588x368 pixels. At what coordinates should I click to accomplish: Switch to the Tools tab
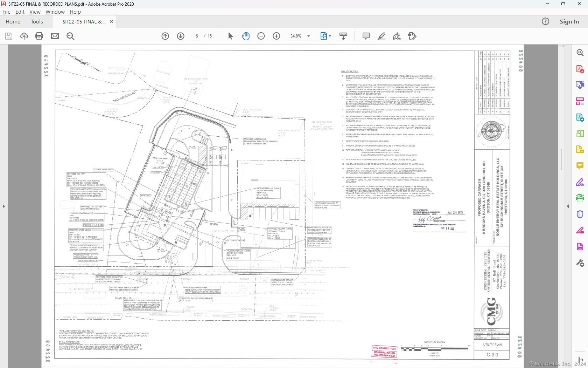pos(37,22)
